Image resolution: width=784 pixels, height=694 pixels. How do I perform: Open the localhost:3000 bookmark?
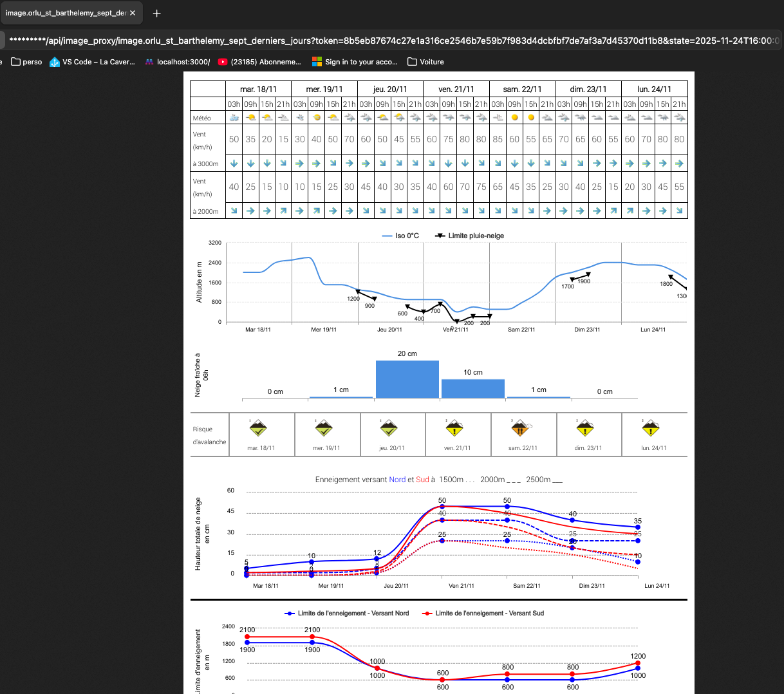coord(177,62)
